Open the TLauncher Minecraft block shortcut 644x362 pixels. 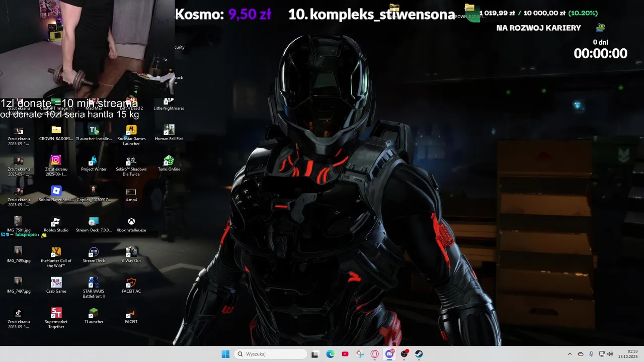(x=94, y=316)
